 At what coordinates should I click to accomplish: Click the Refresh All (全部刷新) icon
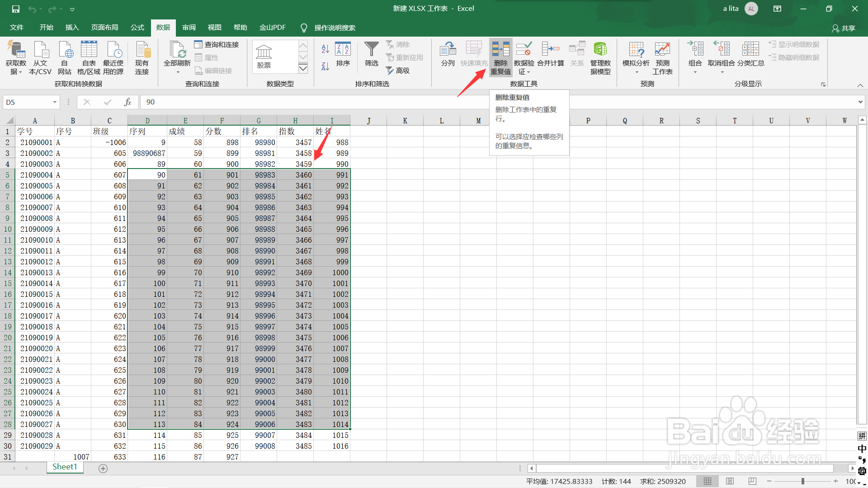(x=177, y=50)
